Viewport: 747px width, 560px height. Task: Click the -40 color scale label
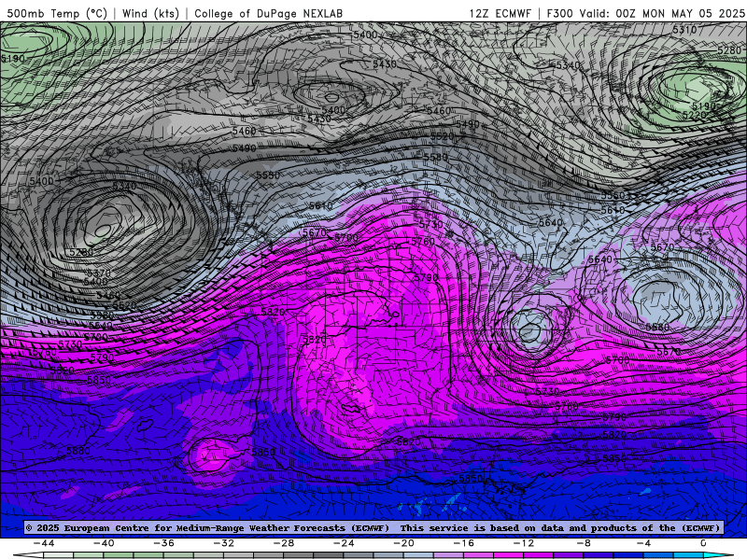[104, 543]
